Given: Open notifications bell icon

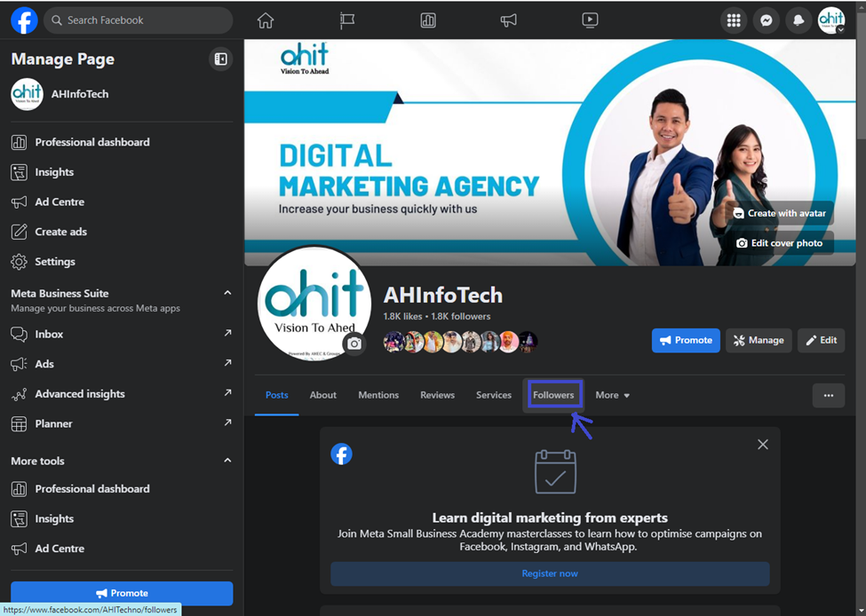Looking at the screenshot, I should (x=798, y=20).
